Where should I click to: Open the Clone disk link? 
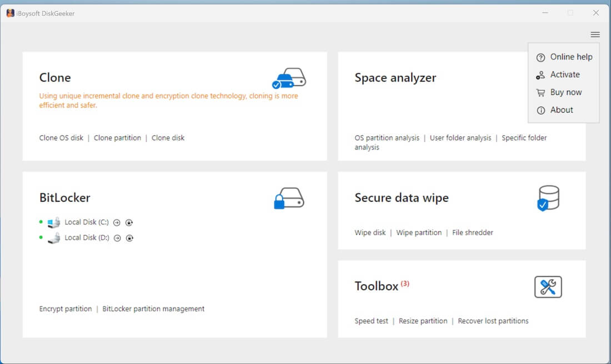pos(168,138)
